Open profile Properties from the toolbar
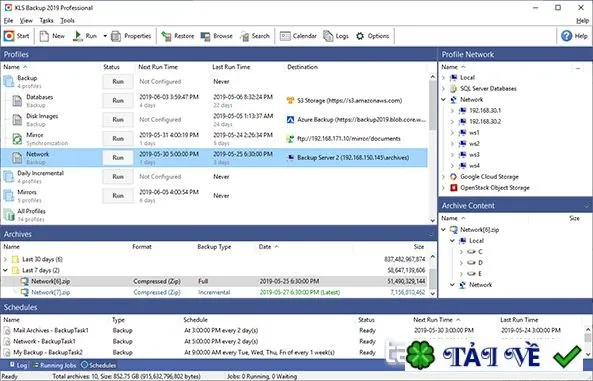593x381 pixels. point(131,36)
